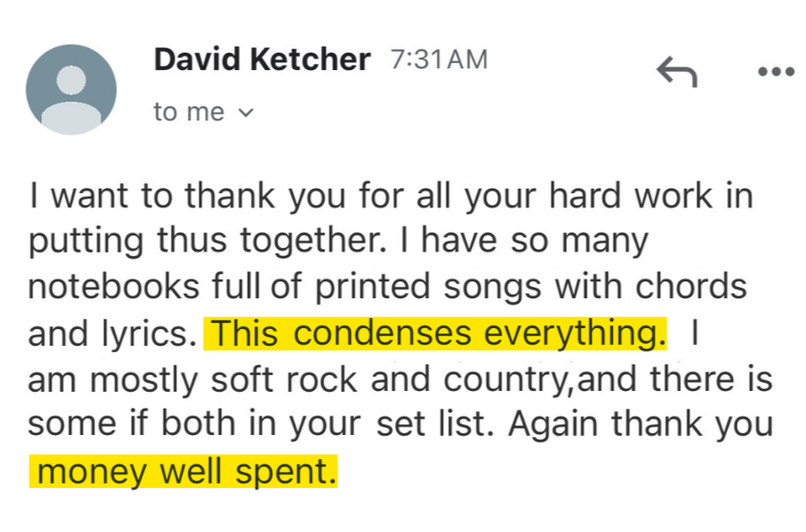Viewport: 806px width, 532px height.
Task: Click highlighted text 'This condenses everything.'
Action: coord(436,333)
